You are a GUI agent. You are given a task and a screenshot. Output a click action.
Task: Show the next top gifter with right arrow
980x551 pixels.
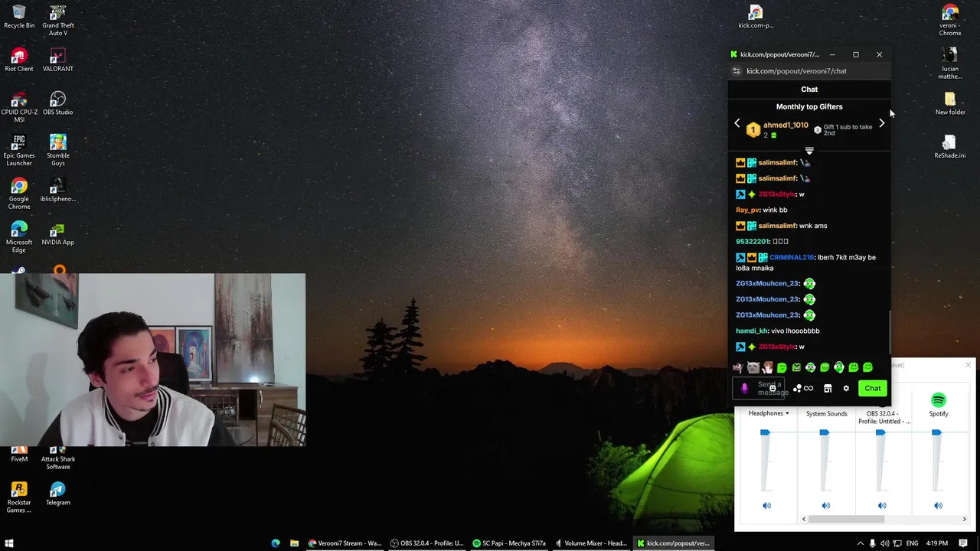[x=881, y=123]
